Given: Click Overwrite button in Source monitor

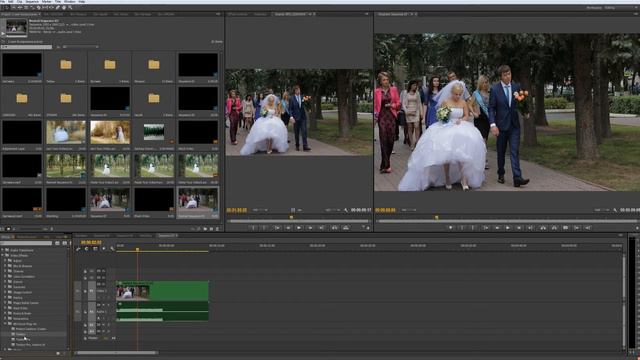Looking at the screenshot, I should pos(346,228).
